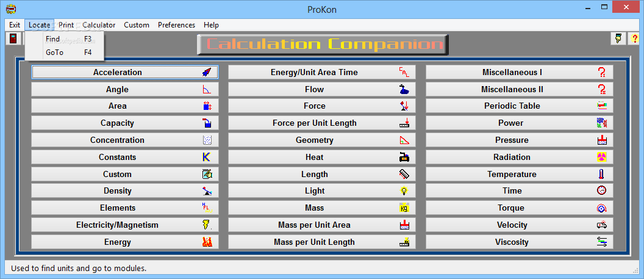This screenshot has height=279, width=644.
Task: Open the Custom menu in the menu bar
Action: (x=137, y=25)
